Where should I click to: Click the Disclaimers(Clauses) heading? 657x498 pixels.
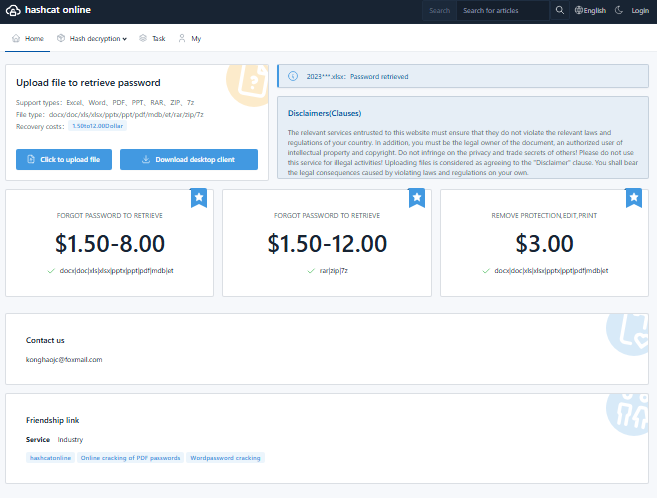click(324, 113)
